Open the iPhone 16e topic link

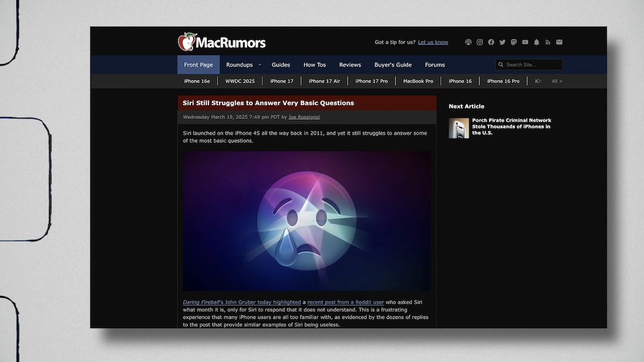click(197, 81)
